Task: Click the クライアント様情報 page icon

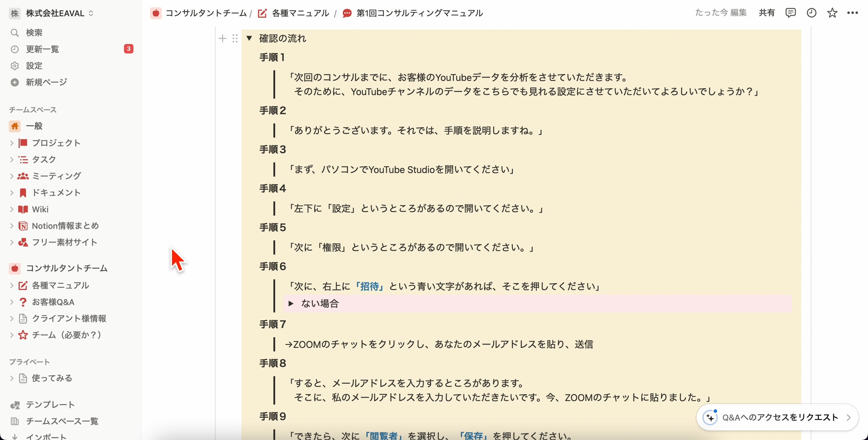Action: [x=23, y=319]
